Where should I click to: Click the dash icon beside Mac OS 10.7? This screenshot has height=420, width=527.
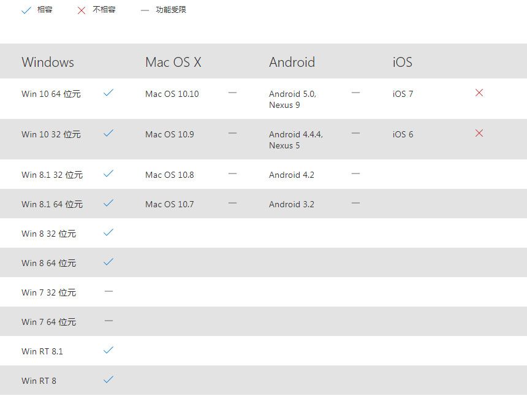point(232,203)
